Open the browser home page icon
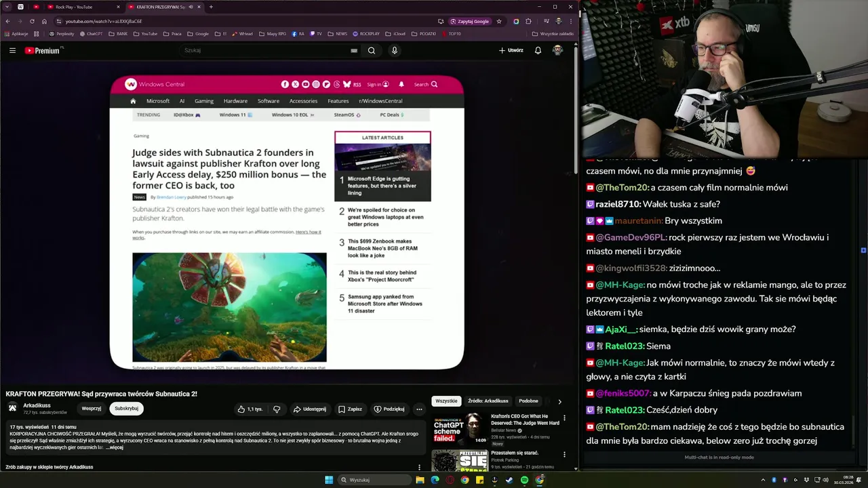This screenshot has height=488, width=868. 44,21
